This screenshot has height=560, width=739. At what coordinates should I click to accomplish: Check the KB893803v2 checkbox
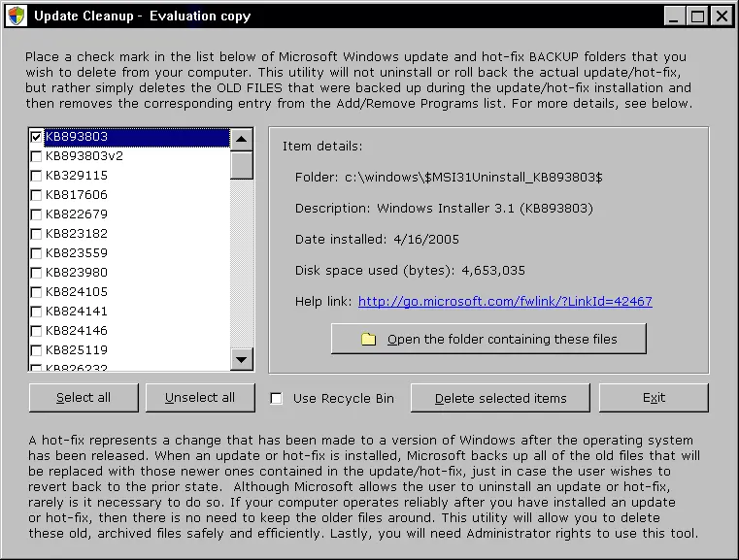(36, 156)
